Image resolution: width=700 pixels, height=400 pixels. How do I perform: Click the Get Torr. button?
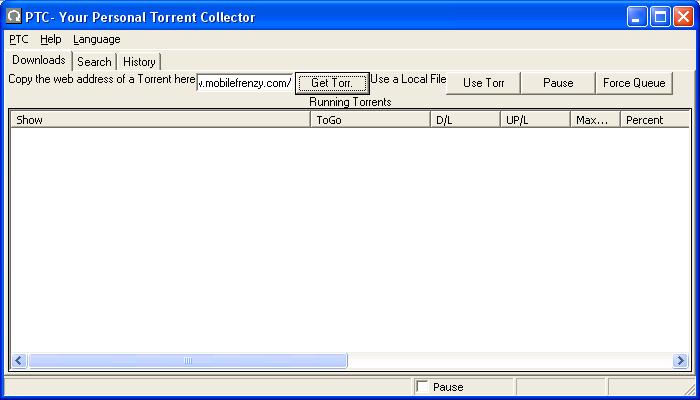pyautogui.click(x=332, y=83)
